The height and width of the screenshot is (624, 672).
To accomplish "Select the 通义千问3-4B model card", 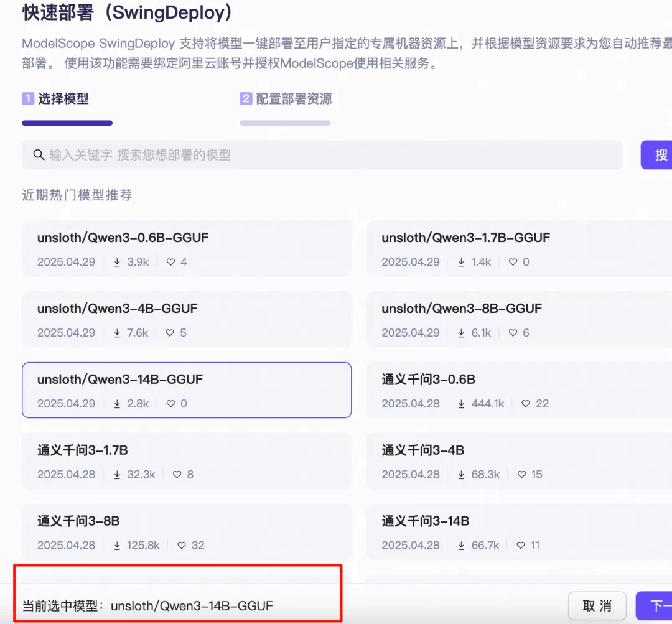I will 519,461.
